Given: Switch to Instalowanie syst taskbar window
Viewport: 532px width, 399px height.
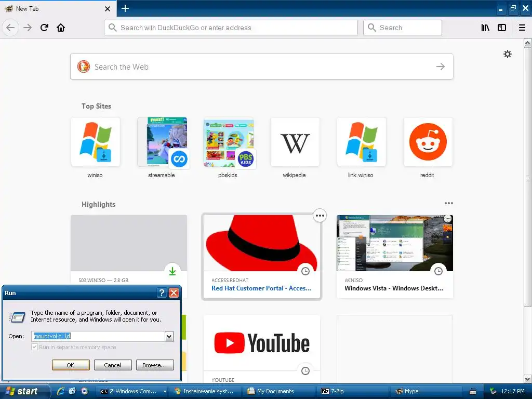Looking at the screenshot, I should click(205, 391).
